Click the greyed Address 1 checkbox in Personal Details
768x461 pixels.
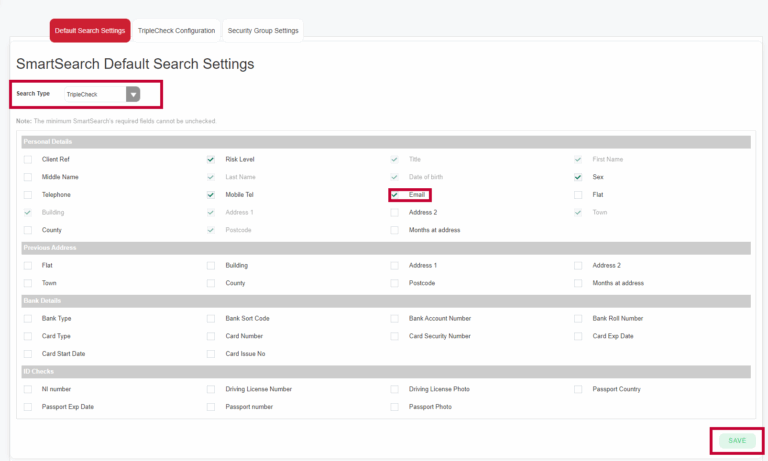tap(211, 212)
